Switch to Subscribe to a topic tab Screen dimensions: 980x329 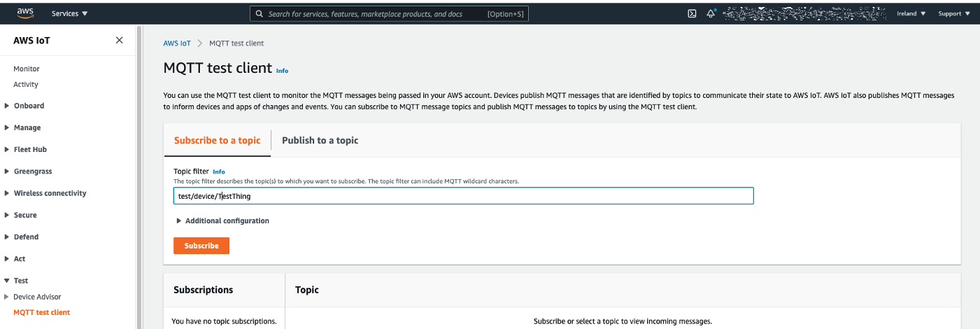[x=217, y=140]
